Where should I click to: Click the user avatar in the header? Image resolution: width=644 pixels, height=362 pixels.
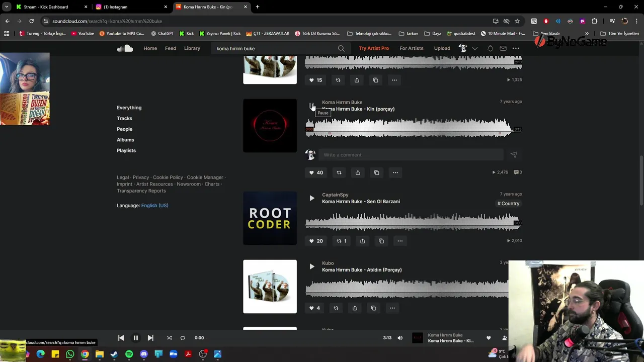point(463,48)
